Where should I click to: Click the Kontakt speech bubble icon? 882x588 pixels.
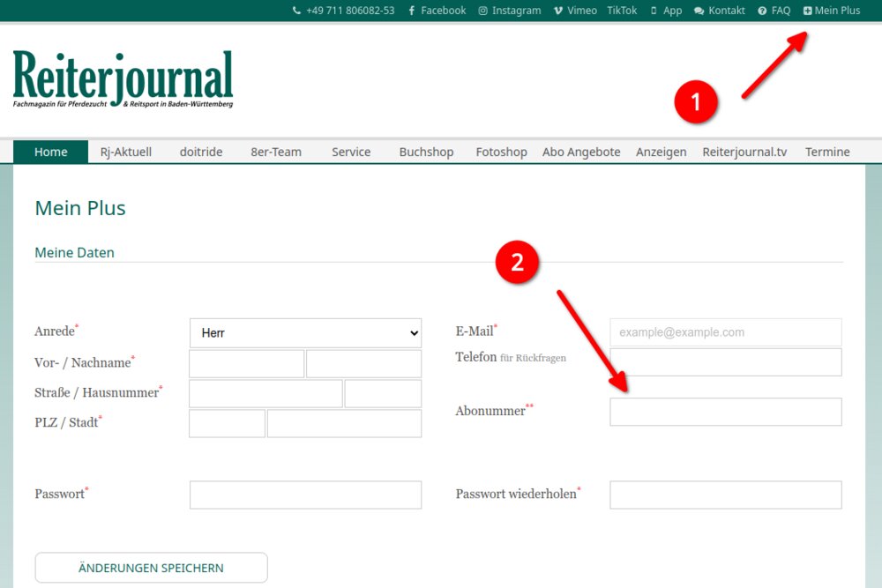coord(699,11)
